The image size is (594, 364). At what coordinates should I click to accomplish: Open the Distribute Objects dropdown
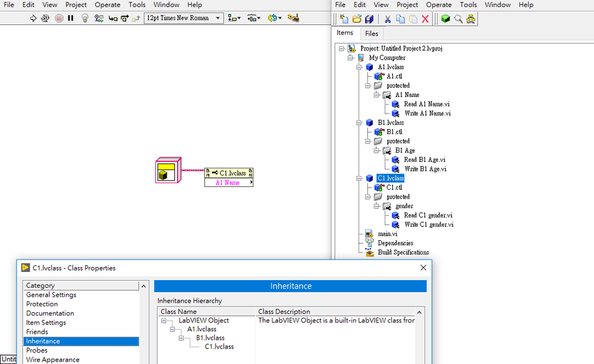tap(253, 18)
